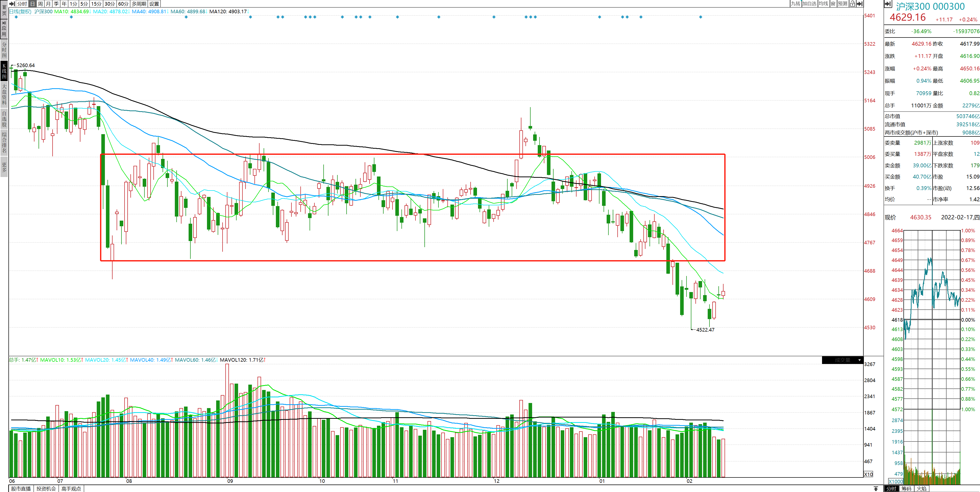Click the scroll-to-top arrow at bottom
Screen dimensions: 980x492
876,489
